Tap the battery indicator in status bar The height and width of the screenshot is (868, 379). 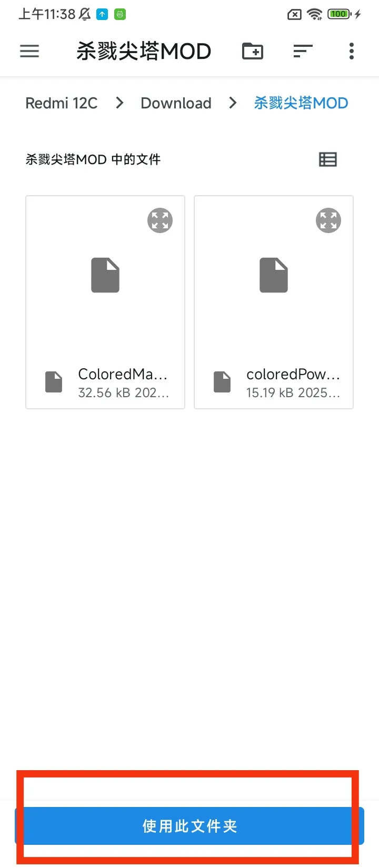point(340,14)
